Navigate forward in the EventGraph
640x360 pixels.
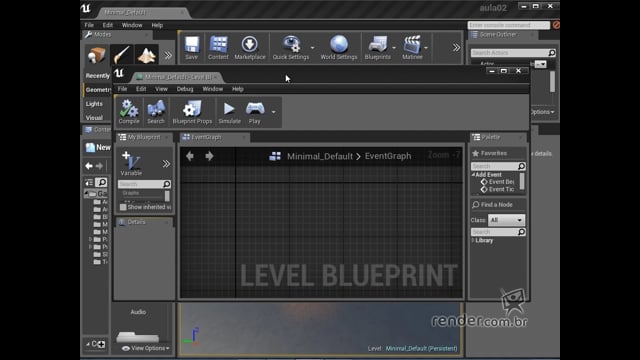(209, 156)
